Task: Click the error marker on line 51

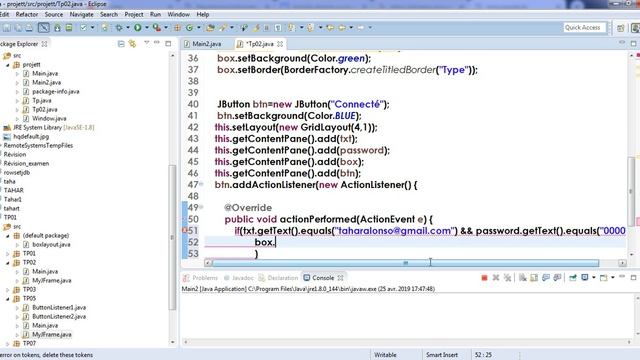Action: (x=184, y=231)
